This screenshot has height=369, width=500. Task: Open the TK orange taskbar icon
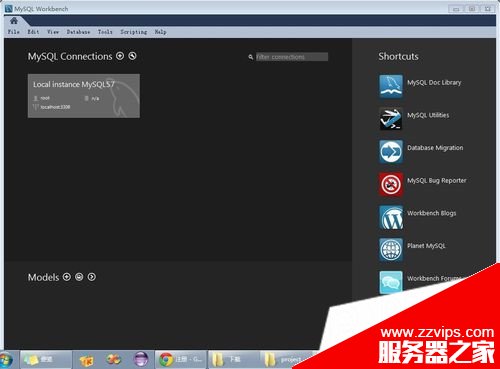tap(87, 360)
